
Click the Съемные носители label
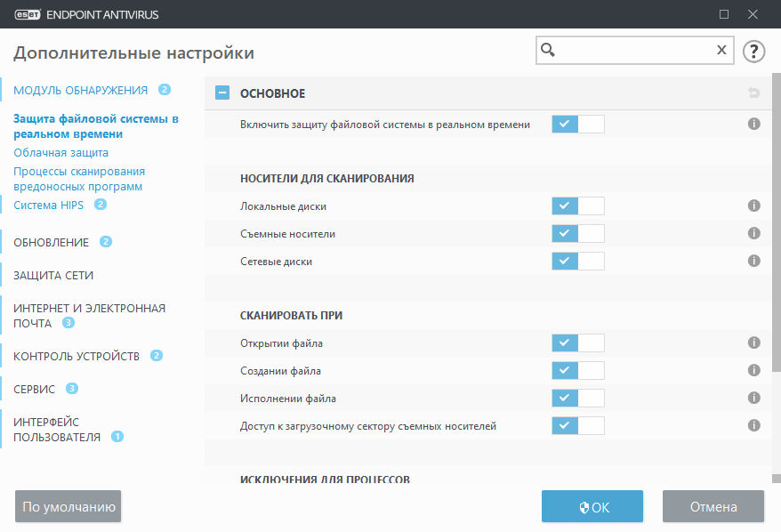[x=287, y=234]
